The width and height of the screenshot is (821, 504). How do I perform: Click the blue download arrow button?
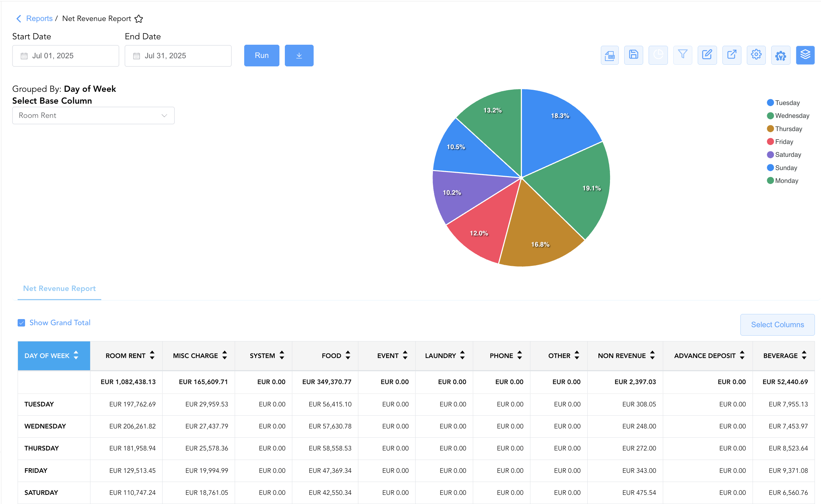point(299,56)
